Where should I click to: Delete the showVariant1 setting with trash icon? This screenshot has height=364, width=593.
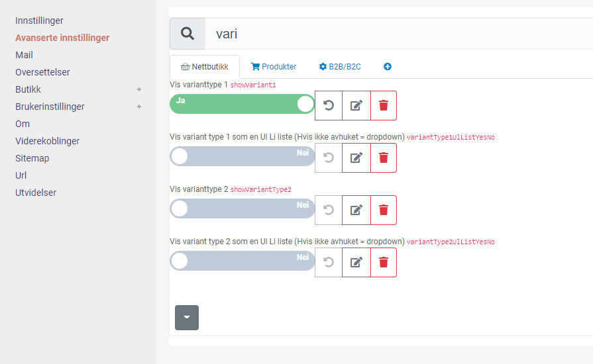click(x=384, y=105)
